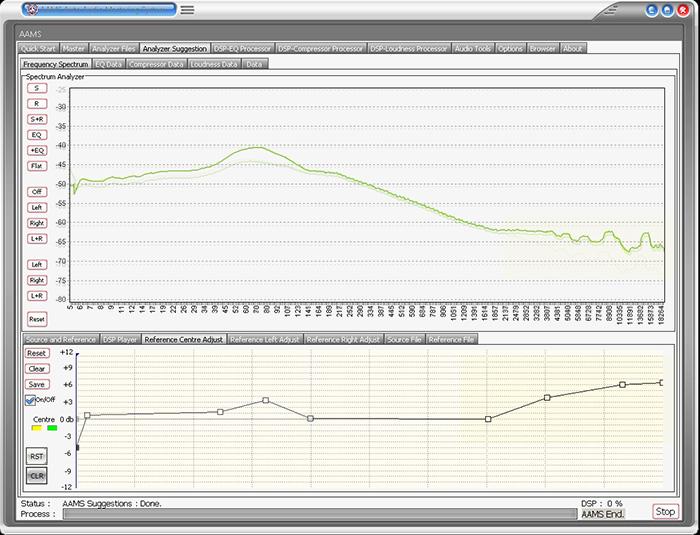700x535 pixels.
Task: Click the AAMS End status label
Action: point(602,514)
